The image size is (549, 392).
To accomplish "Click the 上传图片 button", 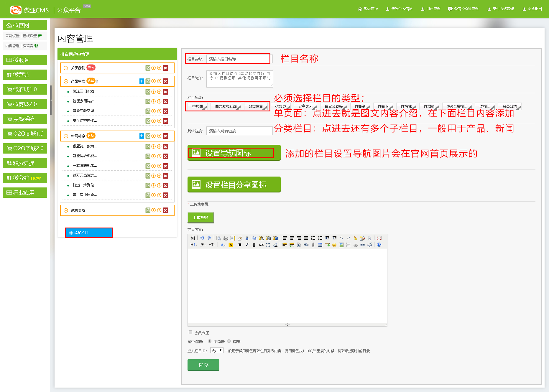I will pyautogui.click(x=201, y=218).
